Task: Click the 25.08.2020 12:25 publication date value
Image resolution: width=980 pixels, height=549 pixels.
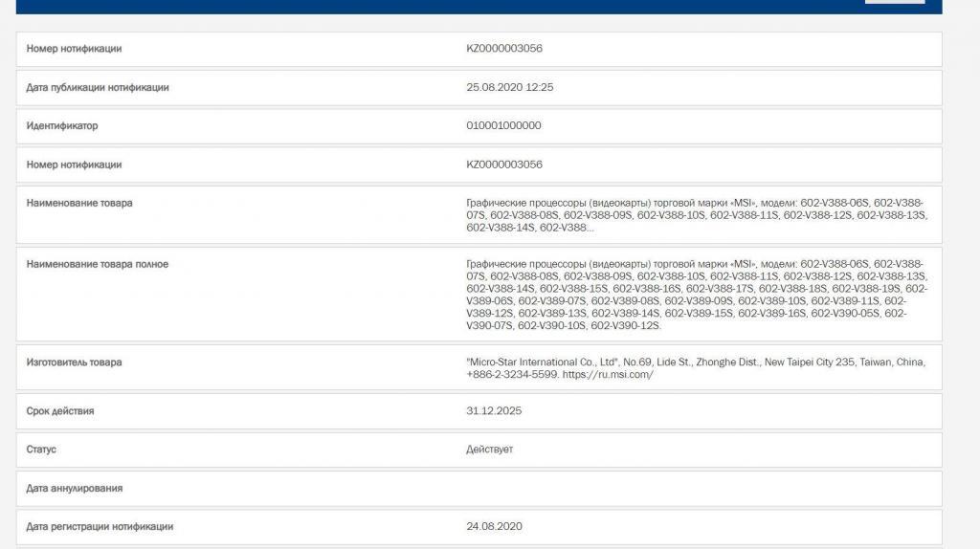Action: tap(509, 87)
